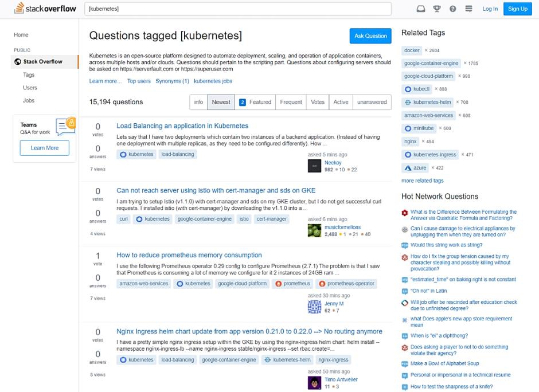
Task: Click the prometheus-operator tag
Action: 346,284
